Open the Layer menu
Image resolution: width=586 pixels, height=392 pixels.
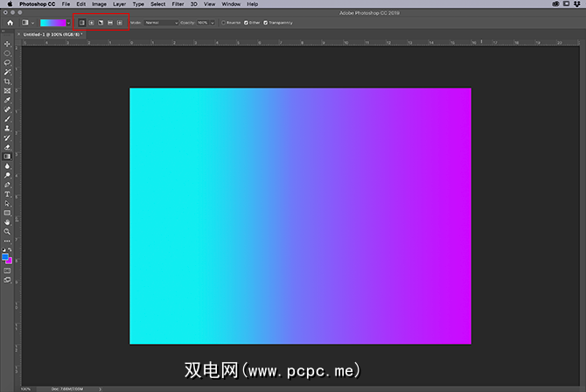(x=119, y=4)
